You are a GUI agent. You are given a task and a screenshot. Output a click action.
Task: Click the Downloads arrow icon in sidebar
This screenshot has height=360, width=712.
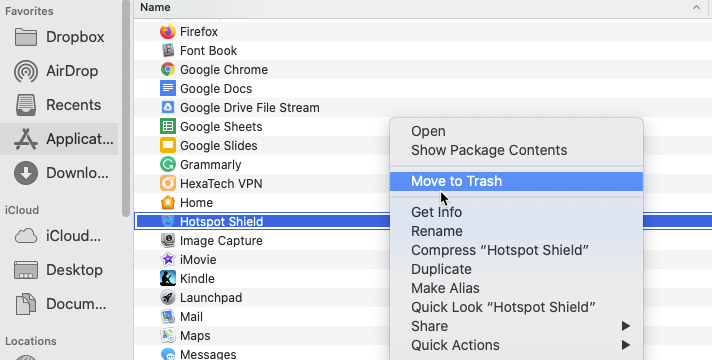click(x=26, y=173)
